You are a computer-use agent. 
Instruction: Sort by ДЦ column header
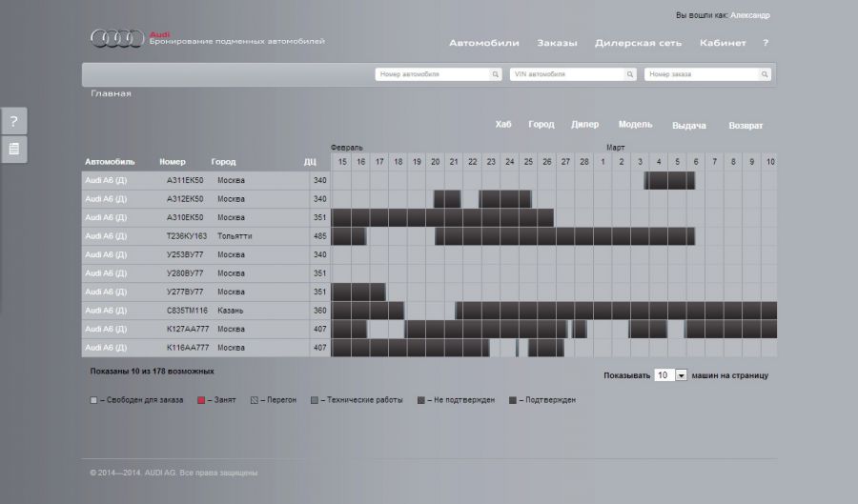(310, 162)
